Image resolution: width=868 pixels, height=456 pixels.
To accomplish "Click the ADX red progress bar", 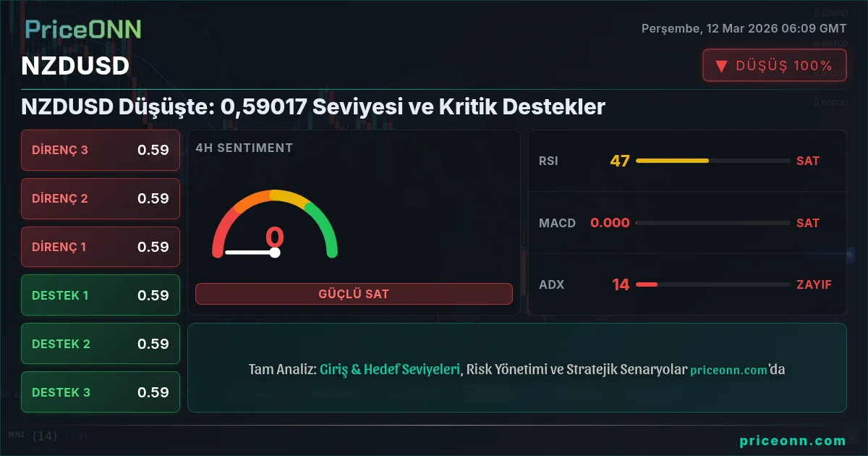I will pyautogui.click(x=646, y=284).
